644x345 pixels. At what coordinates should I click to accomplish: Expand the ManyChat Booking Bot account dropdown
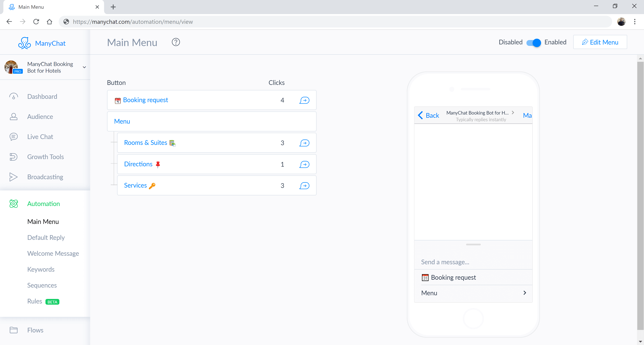tap(84, 67)
